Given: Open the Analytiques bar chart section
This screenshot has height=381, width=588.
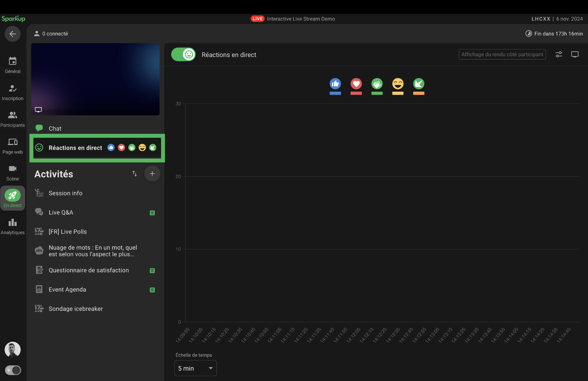Looking at the screenshot, I should (13, 226).
